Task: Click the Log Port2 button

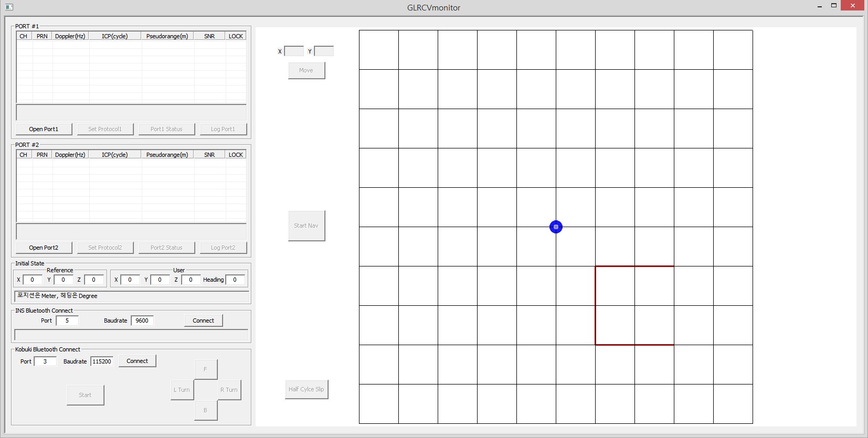Action: click(223, 248)
